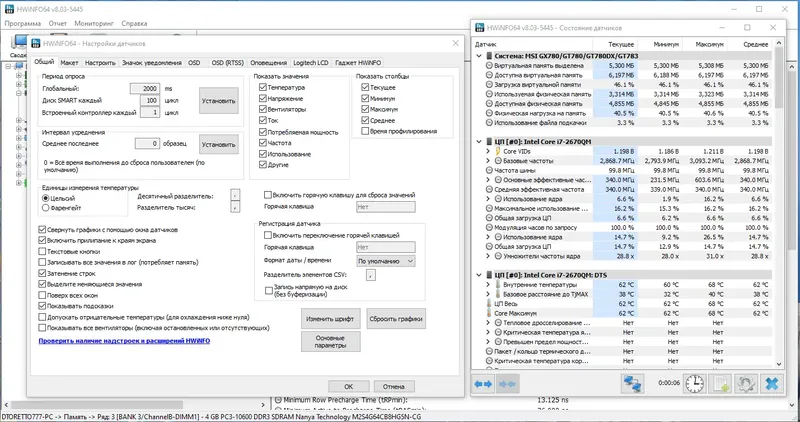This screenshot has width=800, height=422.
Task: Collapse the Система: MSI GX780 sensor group
Action: [479, 56]
